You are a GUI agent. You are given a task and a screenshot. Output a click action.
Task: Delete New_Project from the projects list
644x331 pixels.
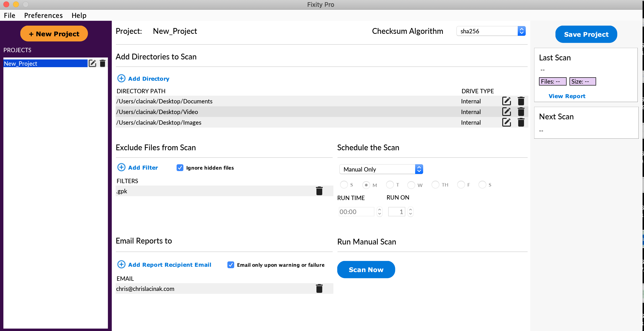(x=103, y=63)
